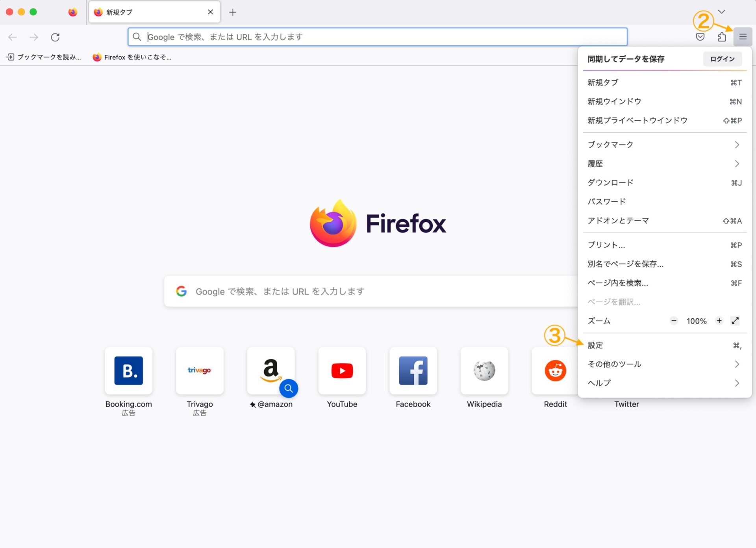
Task: Click the Google G logo in search box
Action: tap(181, 291)
